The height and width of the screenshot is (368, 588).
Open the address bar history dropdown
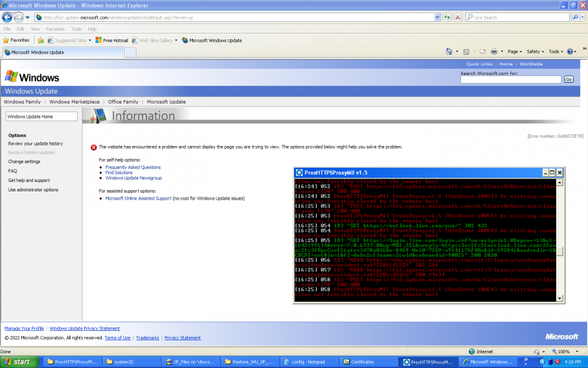coord(437,17)
